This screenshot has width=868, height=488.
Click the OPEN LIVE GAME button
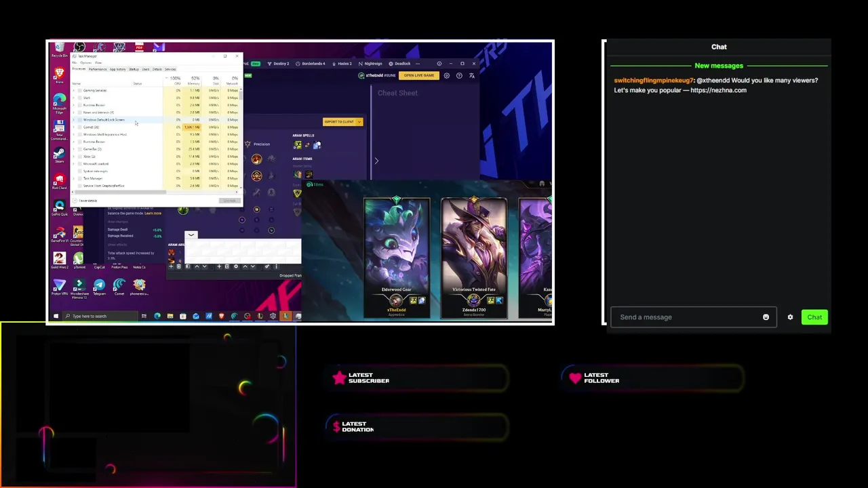[419, 75]
